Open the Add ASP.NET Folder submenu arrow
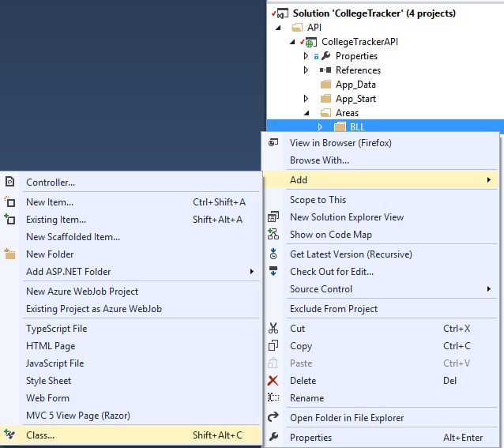 pos(252,272)
